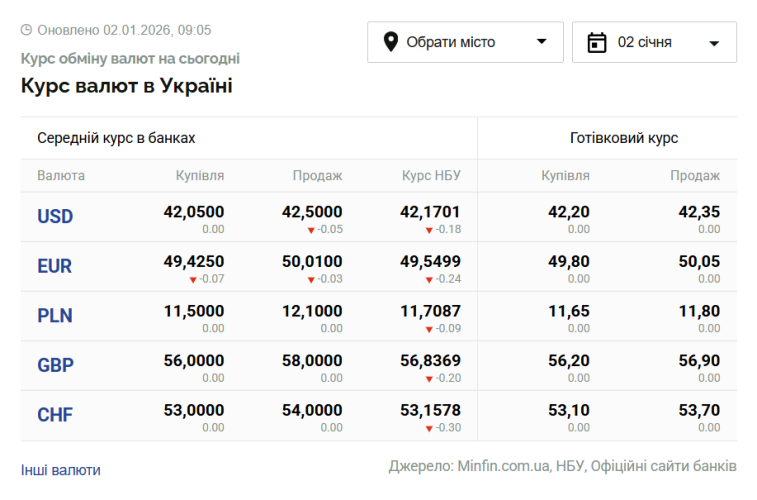Click the clock icon beside the update time
This screenshot has height=500, width=757.
point(26,30)
